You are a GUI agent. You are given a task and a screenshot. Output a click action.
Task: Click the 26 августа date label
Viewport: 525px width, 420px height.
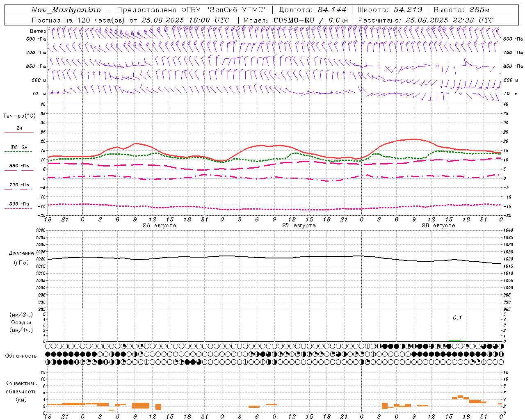coord(160,226)
